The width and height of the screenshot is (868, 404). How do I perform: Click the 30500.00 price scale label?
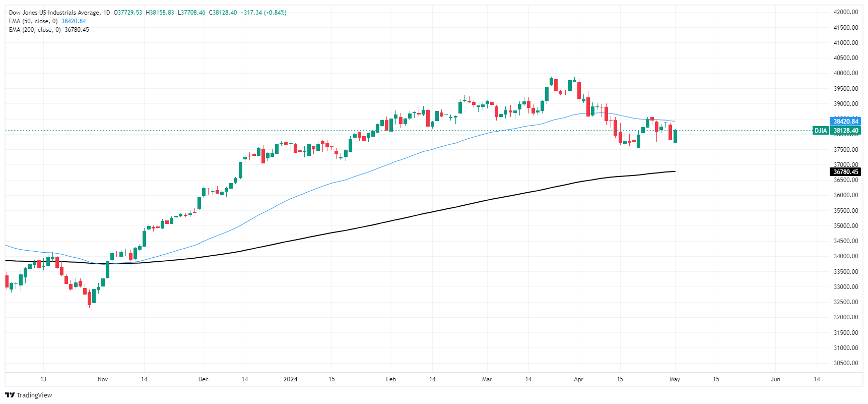pos(845,363)
